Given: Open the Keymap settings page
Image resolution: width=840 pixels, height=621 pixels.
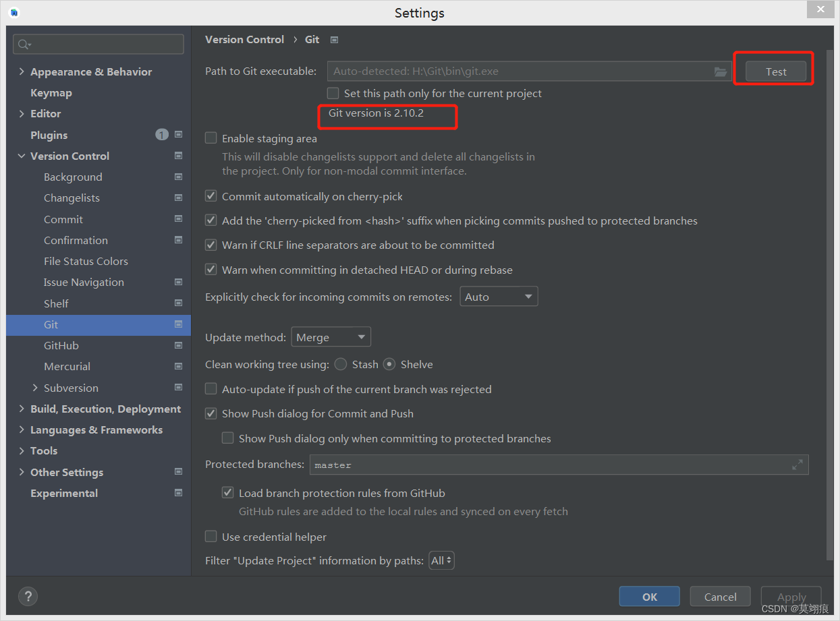Looking at the screenshot, I should click(51, 92).
